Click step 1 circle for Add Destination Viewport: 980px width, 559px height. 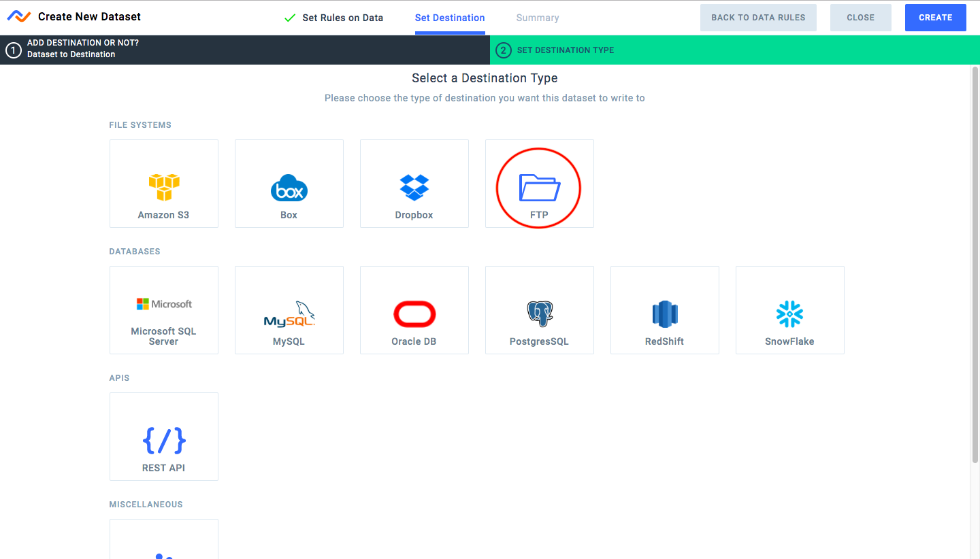click(x=14, y=50)
